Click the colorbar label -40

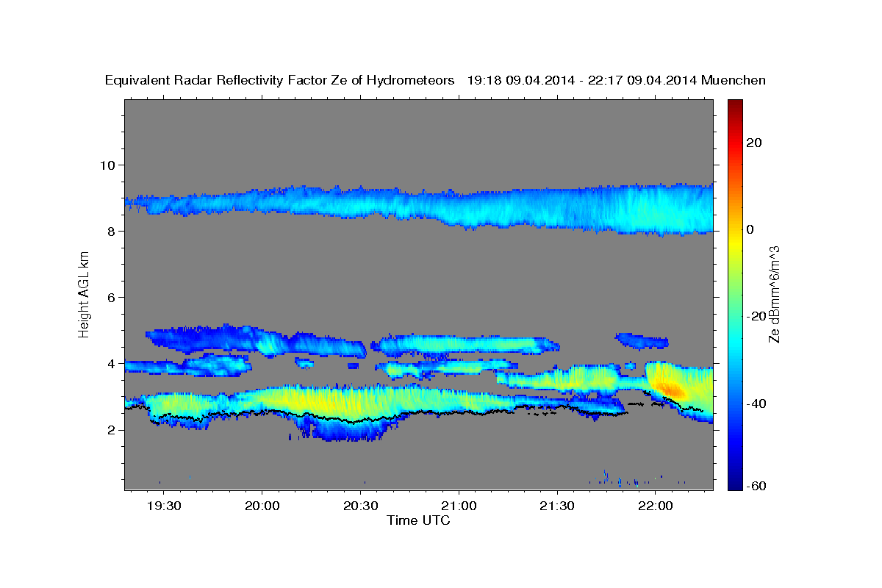756,403
